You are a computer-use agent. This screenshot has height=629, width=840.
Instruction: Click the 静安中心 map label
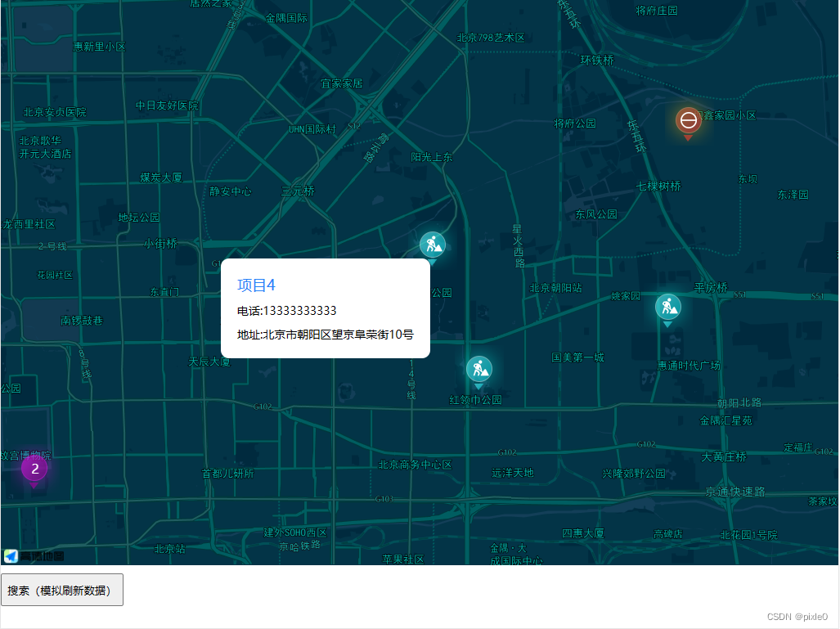pyautogui.click(x=231, y=191)
